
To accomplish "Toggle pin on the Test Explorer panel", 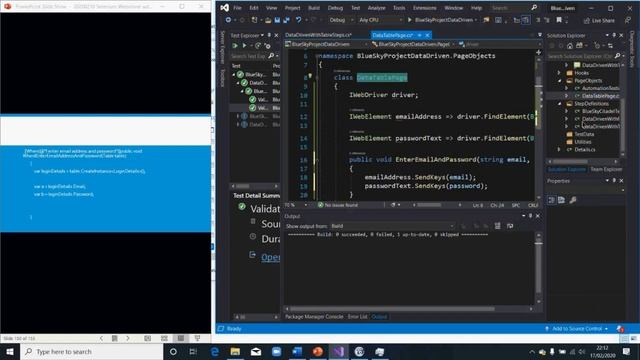I will click(x=269, y=36).
